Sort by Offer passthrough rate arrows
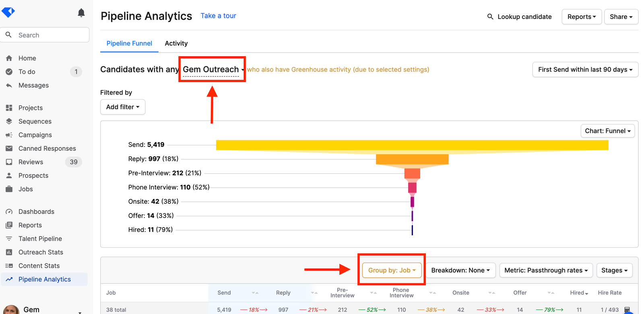Viewport: 644px width, 314px height. click(x=551, y=293)
